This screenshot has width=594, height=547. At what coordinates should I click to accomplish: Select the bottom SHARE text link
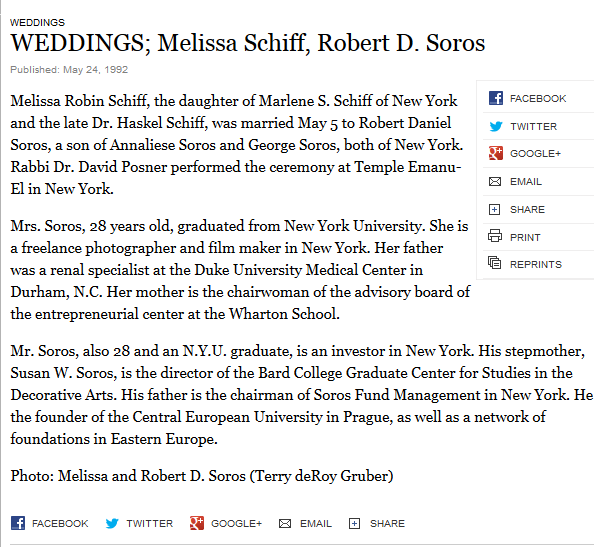387,524
